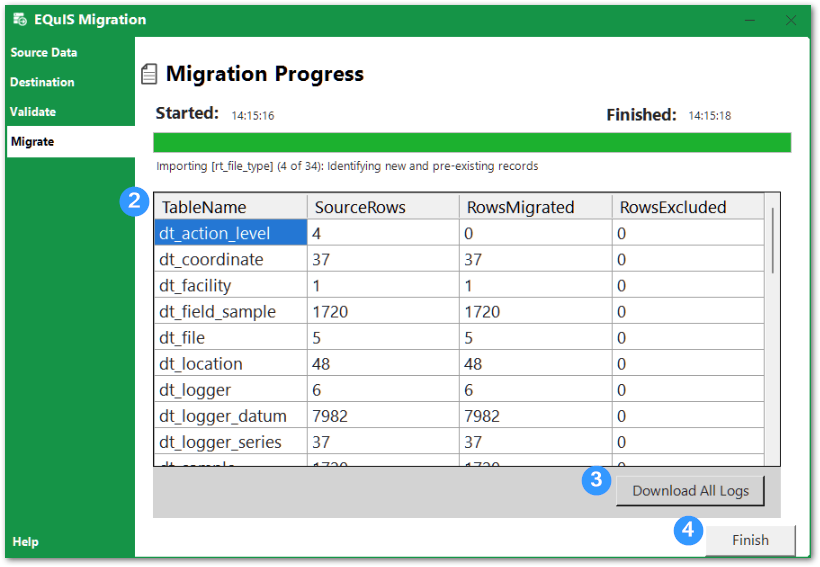Image resolution: width=820 pixels, height=567 pixels.
Task: Click RowsMigrated value 48 for dt_location
Action: (536, 364)
